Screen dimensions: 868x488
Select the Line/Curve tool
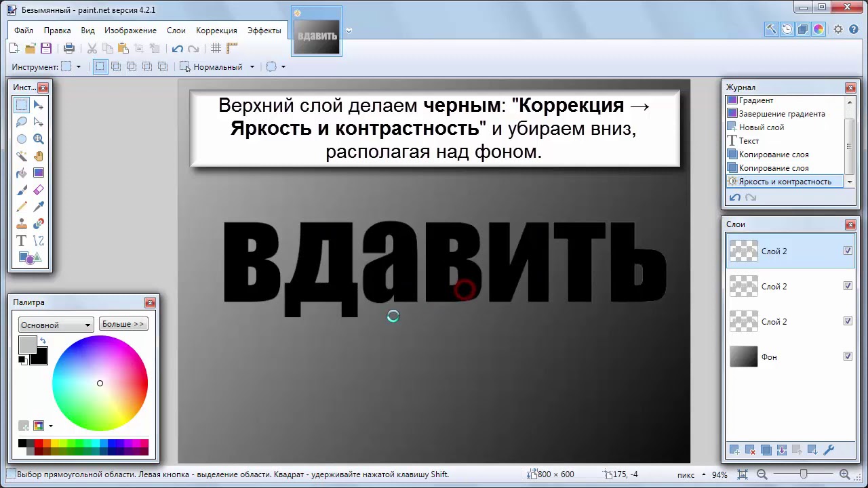tap(39, 241)
